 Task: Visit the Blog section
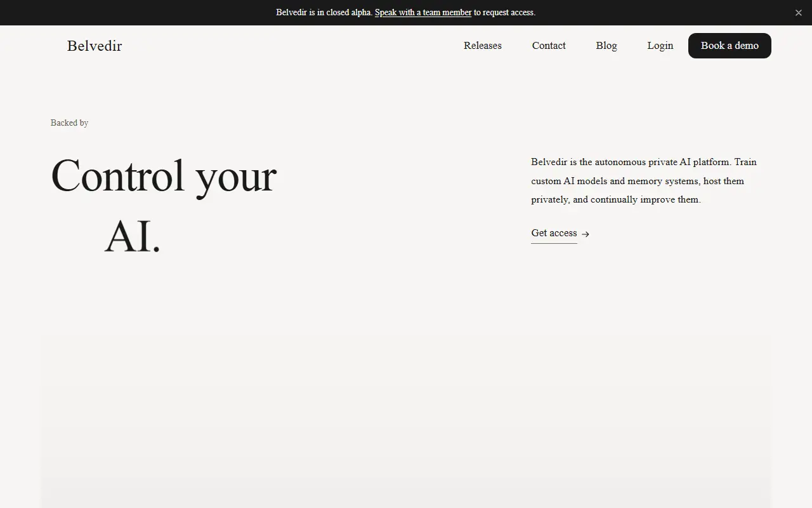coord(606,46)
